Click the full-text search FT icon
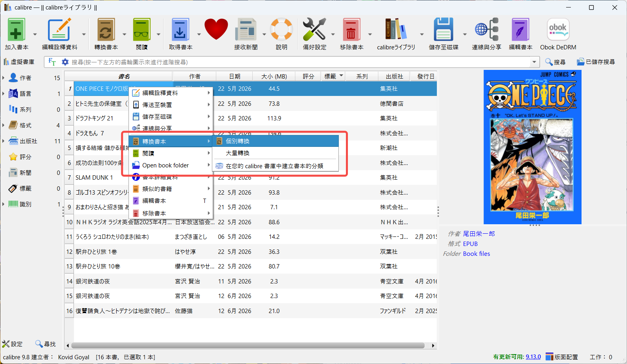627x364 pixels. [x=52, y=62]
